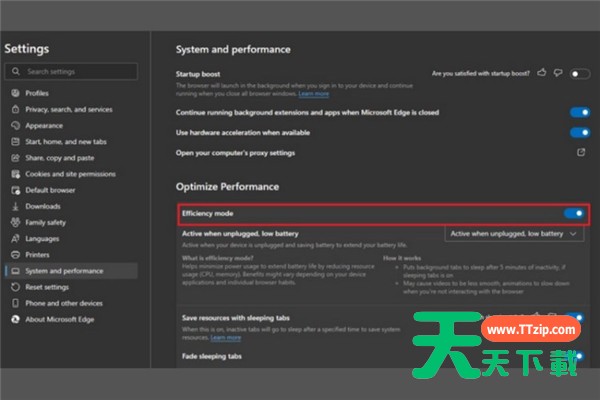Click the Profiles sidebar icon

coord(15,93)
